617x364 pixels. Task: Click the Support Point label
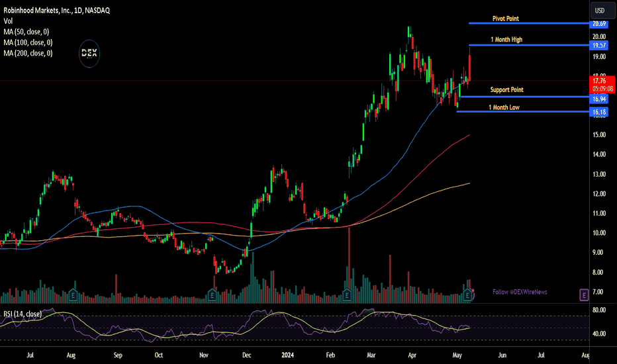pos(507,90)
